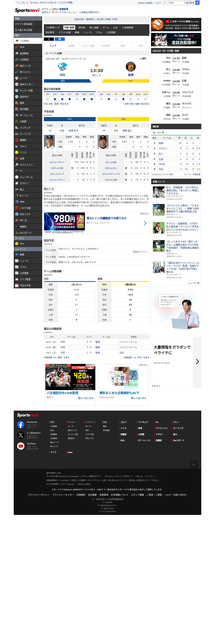Open 今日の予定 in the left sidebar
Image resolution: width=215 pixels, height=644 pixels.
tap(28, 286)
